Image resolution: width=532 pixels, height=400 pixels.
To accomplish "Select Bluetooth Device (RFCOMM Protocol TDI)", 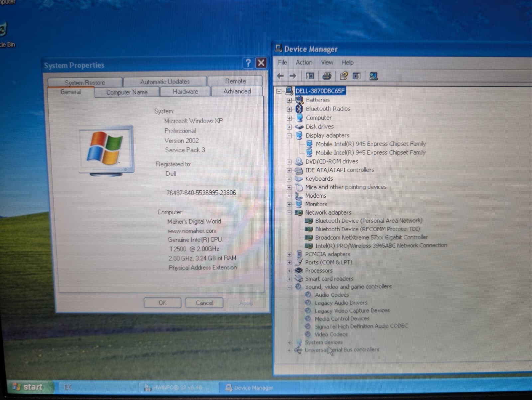I will pos(367,229).
